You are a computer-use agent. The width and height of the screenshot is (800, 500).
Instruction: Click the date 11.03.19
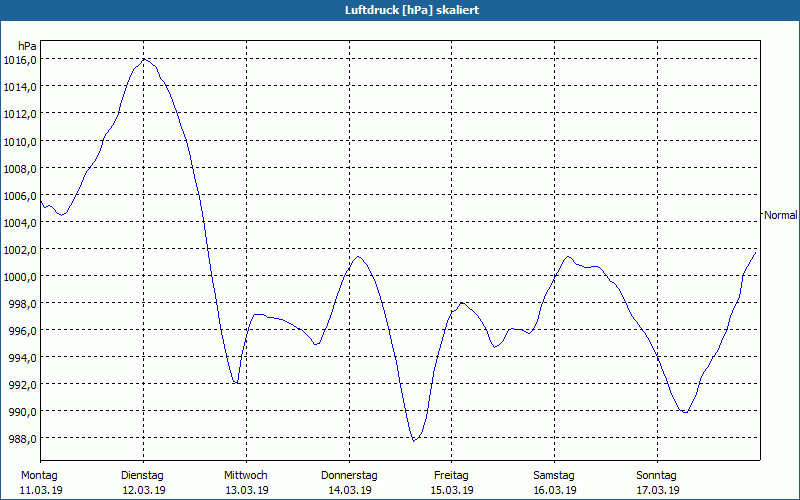pyautogui.click(x=41, y=490)
